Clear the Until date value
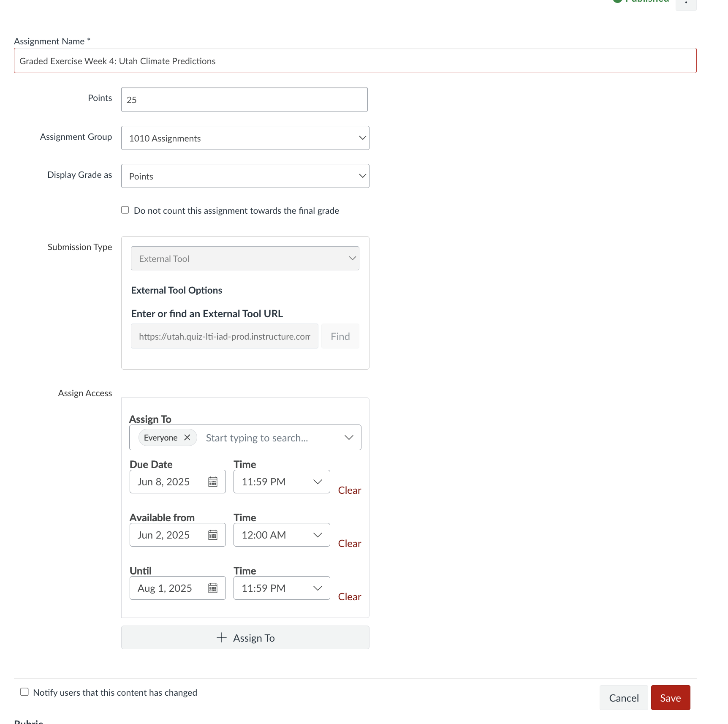Screen dimensions: 728x724 [349, 597]
